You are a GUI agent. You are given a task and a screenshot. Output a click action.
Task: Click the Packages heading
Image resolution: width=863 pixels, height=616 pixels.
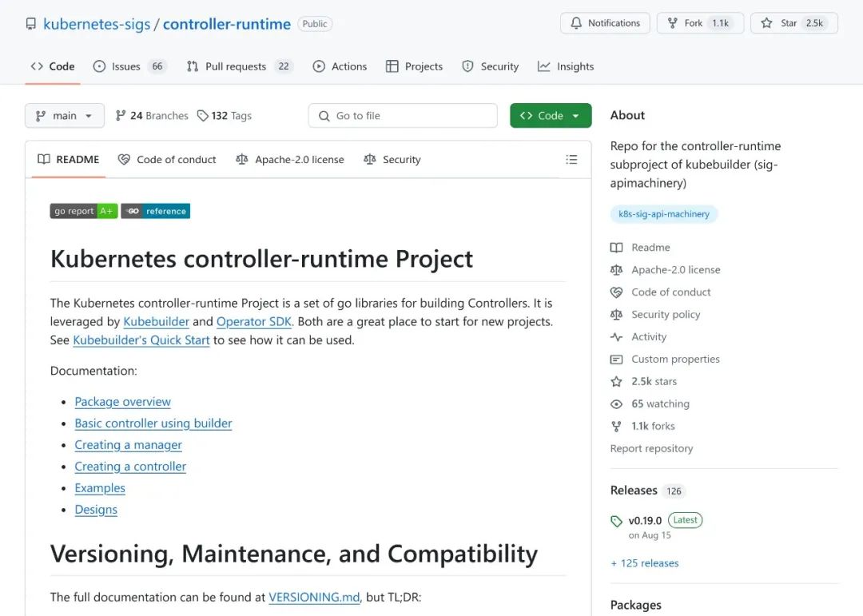click(x=636, y=605)
